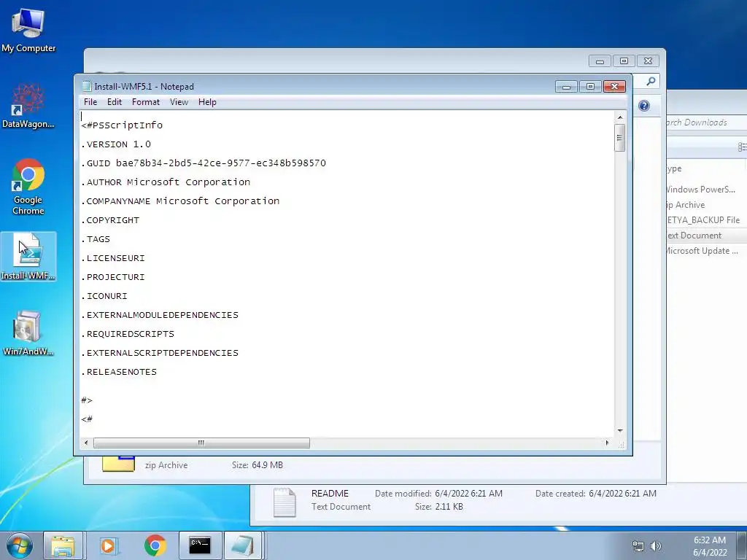Open the View menu in Notepad
The width and height of the screenshot is (747, 560).
179,102
